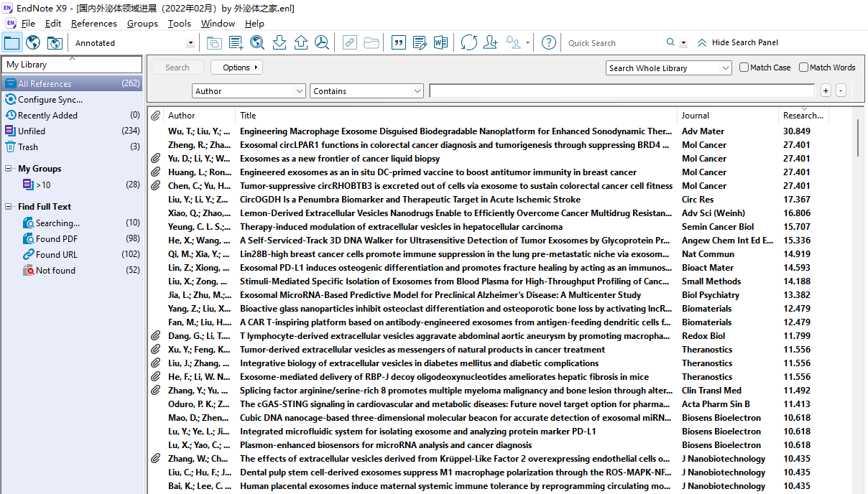Open Online Search toolbar icon
The height and width of the screenshot is (494, 868).
[x=257, y=42]
